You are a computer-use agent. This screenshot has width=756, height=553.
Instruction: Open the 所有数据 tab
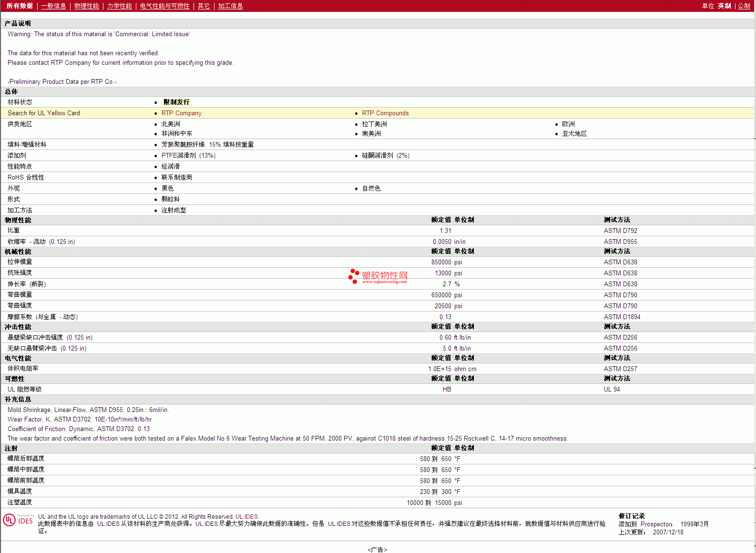click(x=20, y=6)
